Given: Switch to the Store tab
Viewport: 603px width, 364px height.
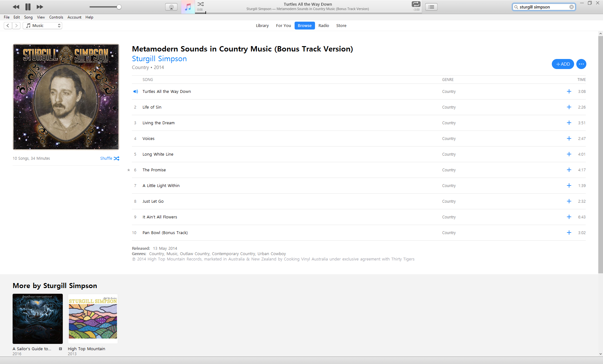Looking at the screenshot, I should tap(341, 26).
